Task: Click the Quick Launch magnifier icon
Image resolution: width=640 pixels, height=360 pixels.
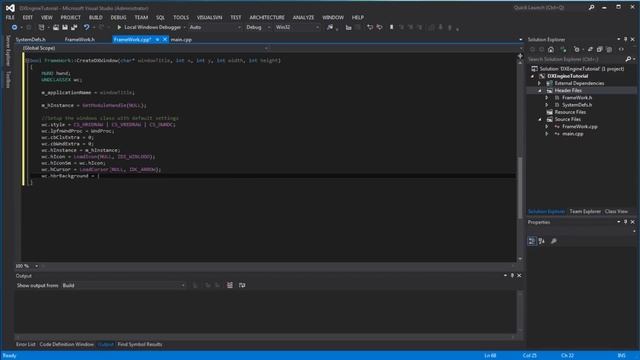Action: coord(591,7)
